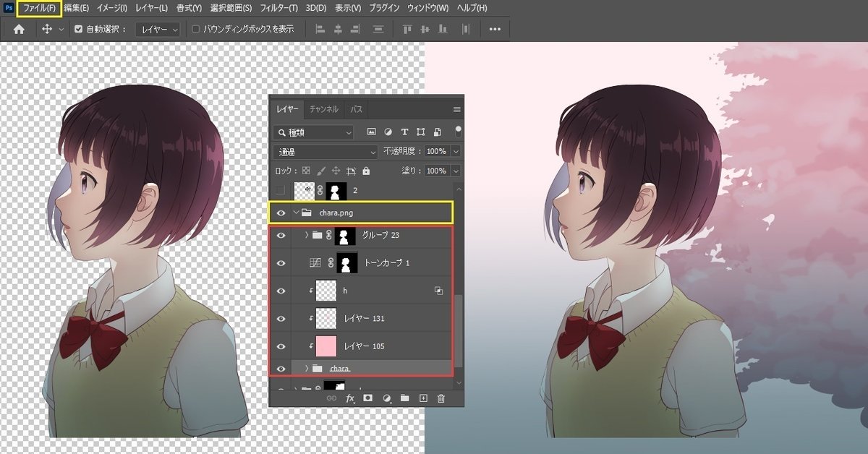Open the フィルター(T) menu
This screenshot has width=868, height=454.
(x=279, y=8)
